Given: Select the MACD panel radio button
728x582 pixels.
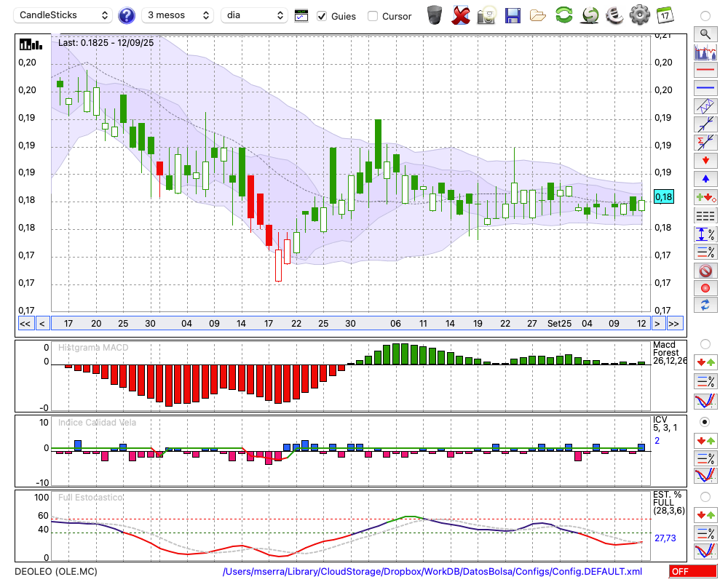Looking at the screenshot, I should tap(705, 344).
